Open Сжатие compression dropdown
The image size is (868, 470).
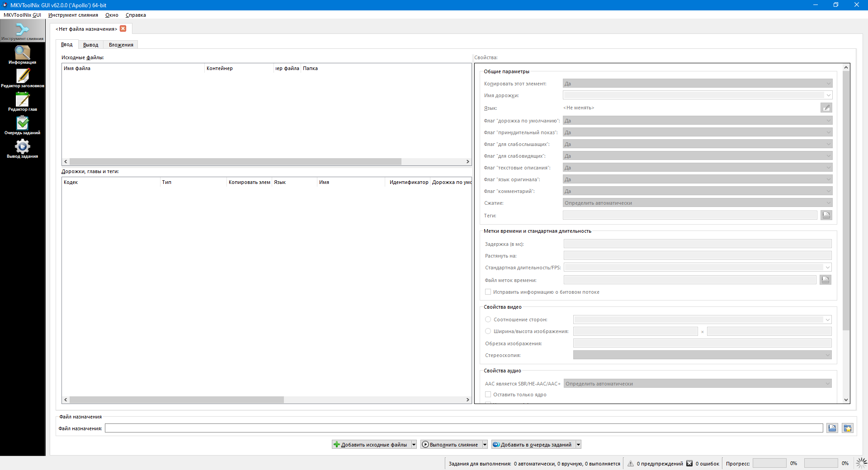(698, 203)
